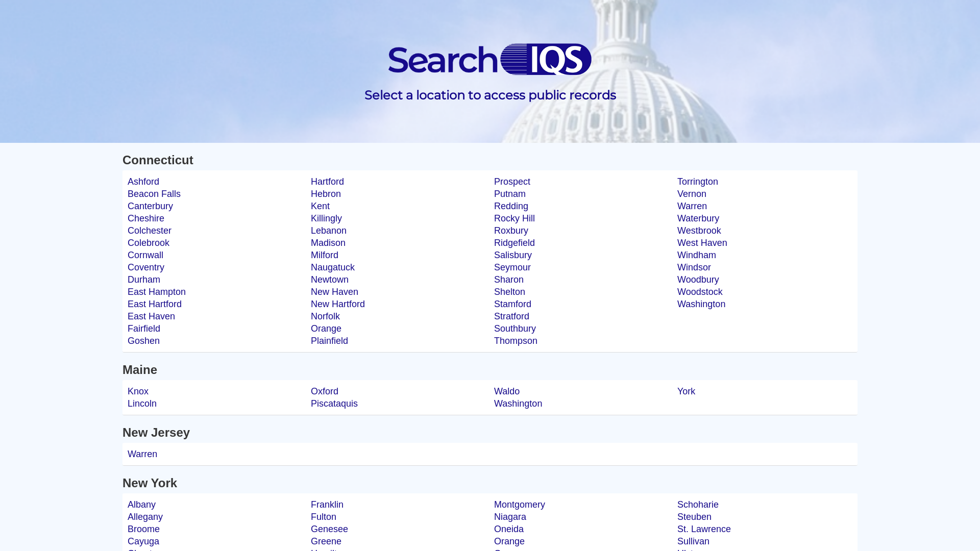Image resolution: width=980 pixels, height=551 pixels.
Task: Click the Fairfield link
Action: (144, 329)
